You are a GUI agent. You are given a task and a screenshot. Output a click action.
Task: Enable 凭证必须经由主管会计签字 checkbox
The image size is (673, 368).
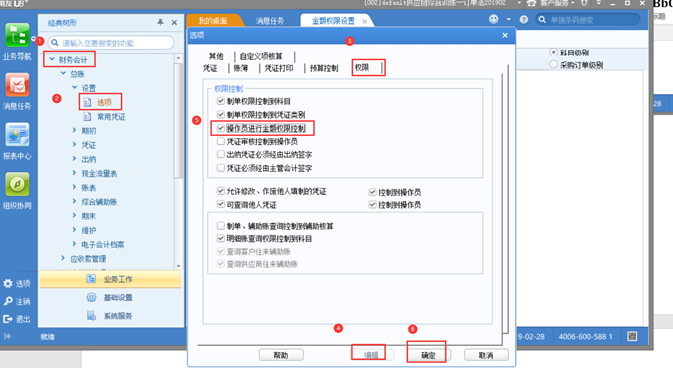[221, 168]
